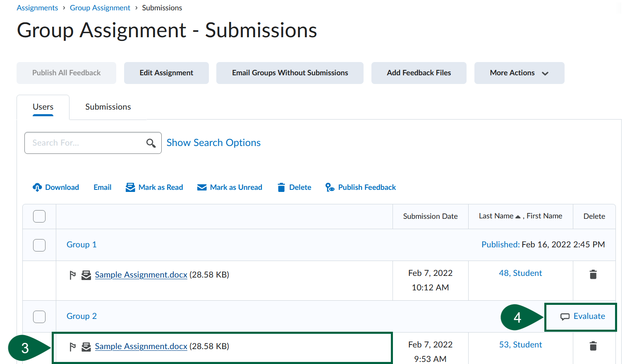632x364 pixels.
Task: Check the Group 2 checkbox
Action: coord(39,316)
